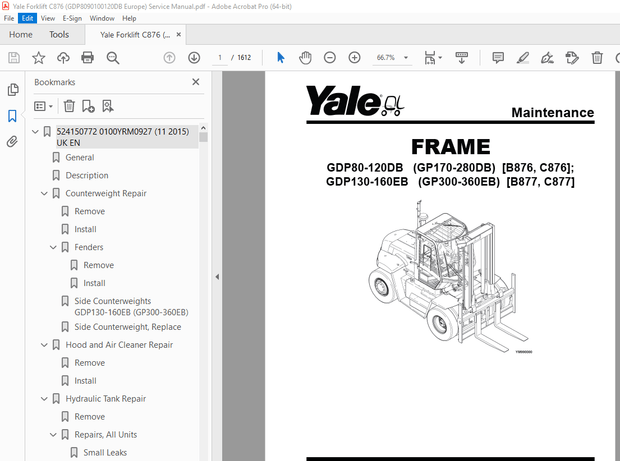Click the Selection arrow tool
This screenshot has width=620, height=461.
pos(281,58)
